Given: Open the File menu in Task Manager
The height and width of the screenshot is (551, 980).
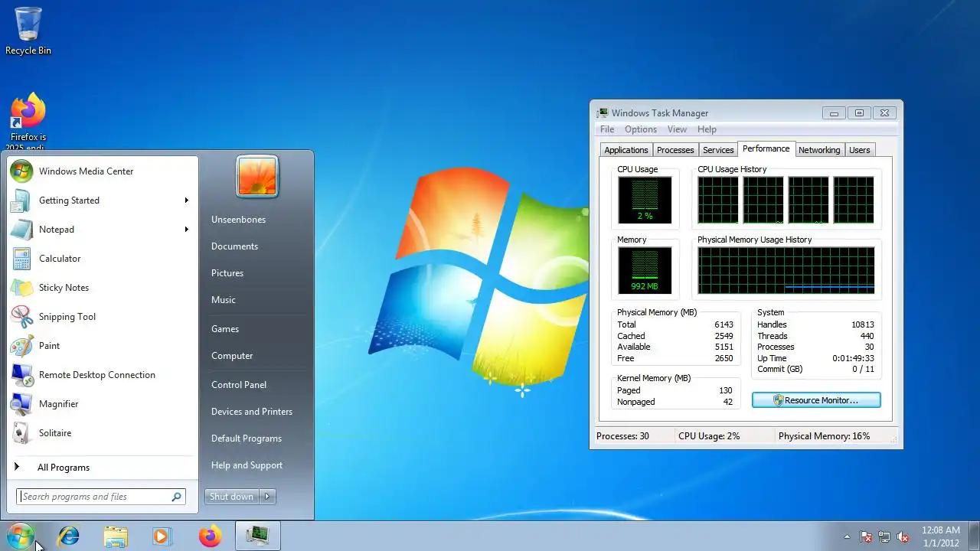Looking at the screenshot, I should (607, 129).
